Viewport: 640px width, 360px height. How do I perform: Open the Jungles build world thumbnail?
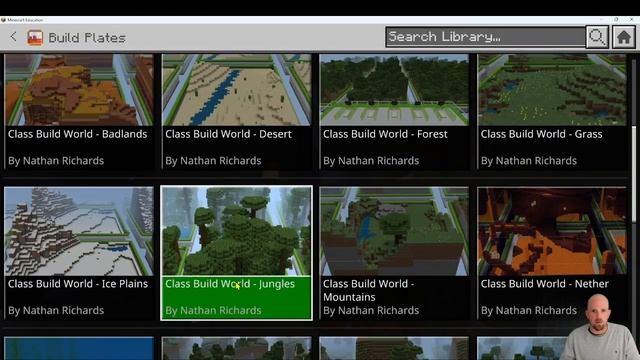236,231
